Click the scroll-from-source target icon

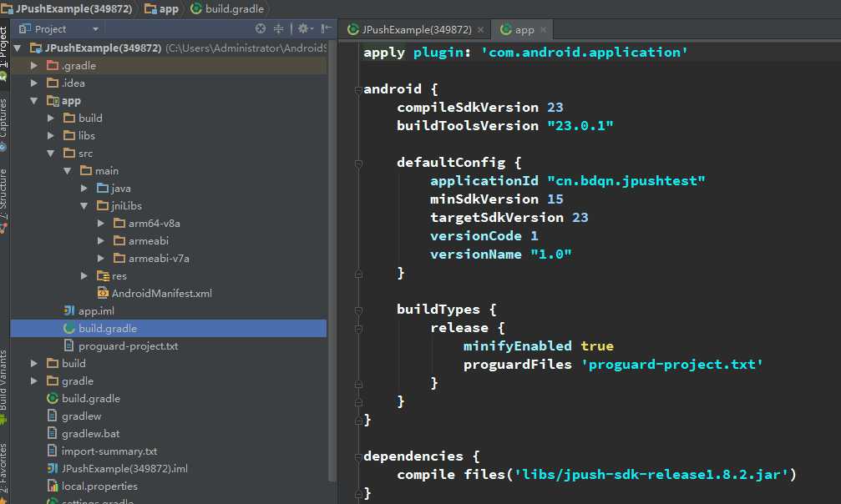point(260,28)
